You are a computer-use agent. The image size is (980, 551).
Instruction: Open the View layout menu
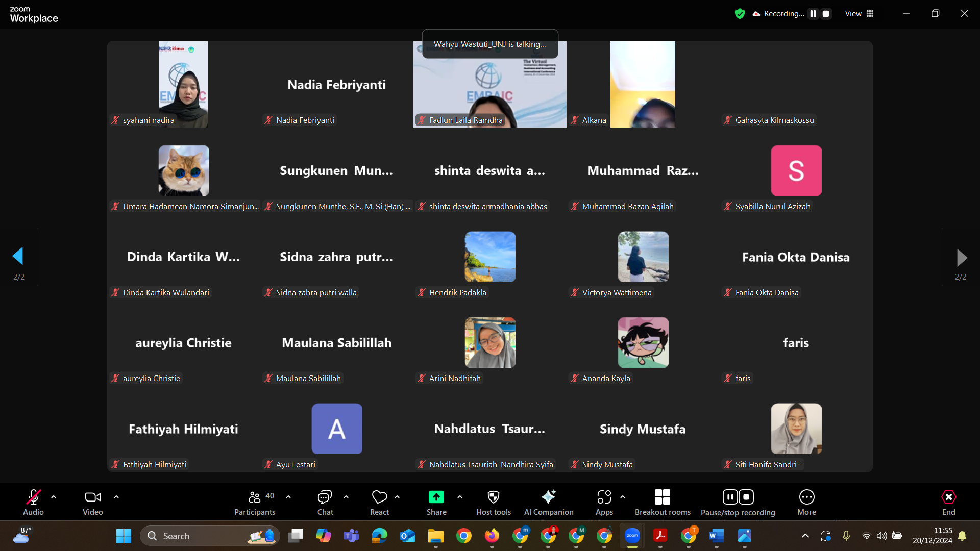coord(860,14)
